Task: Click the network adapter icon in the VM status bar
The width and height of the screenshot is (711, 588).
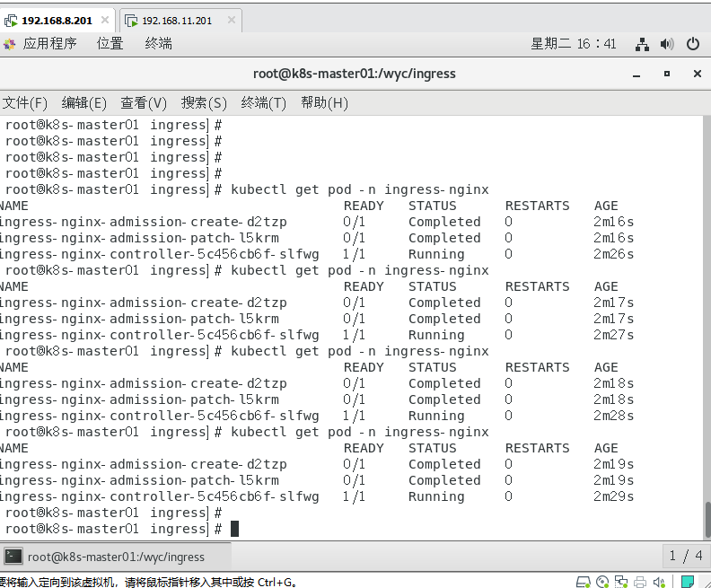Action: 620,582
